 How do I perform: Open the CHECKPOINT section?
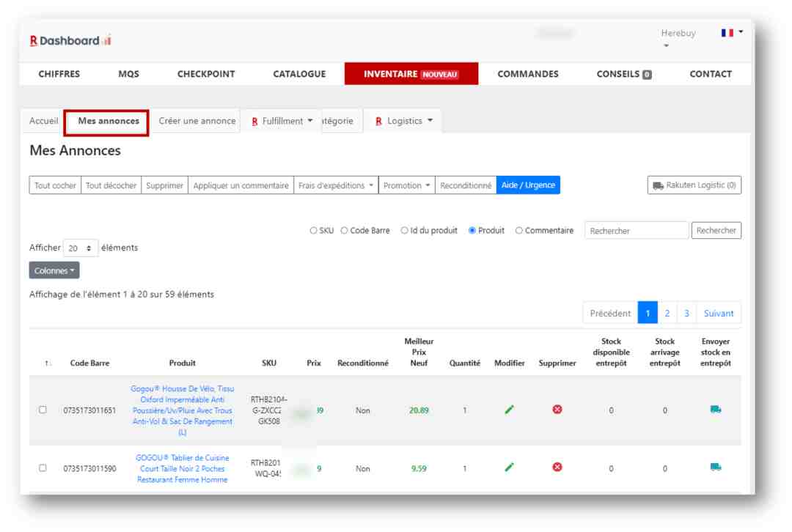pos(206,74)
